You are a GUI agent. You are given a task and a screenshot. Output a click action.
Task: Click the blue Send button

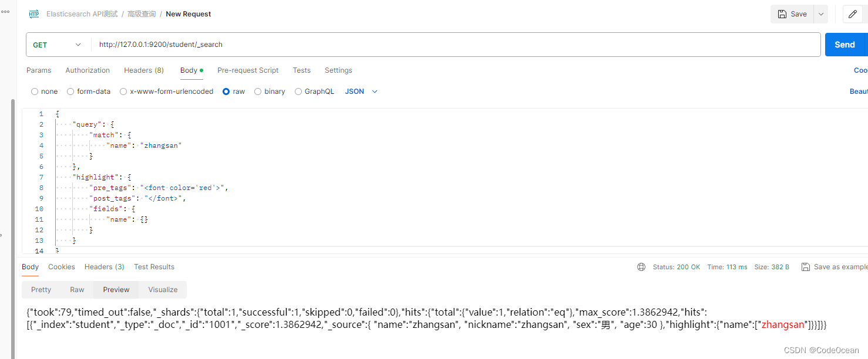846,45
